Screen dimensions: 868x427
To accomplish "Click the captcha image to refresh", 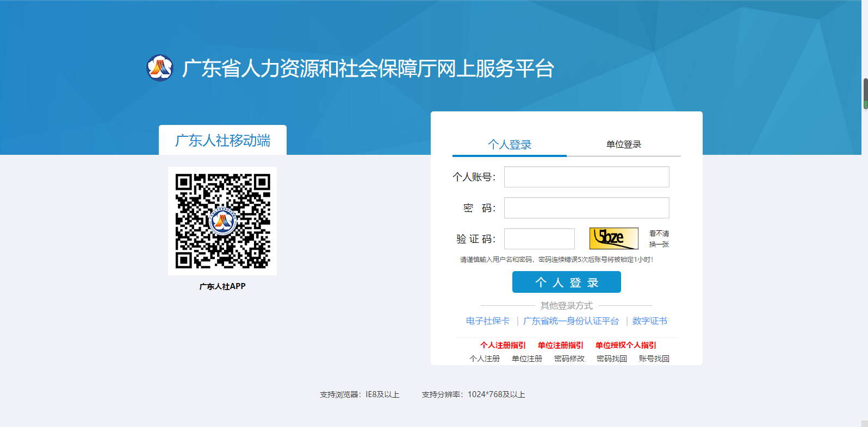I will tap(614, 238).
